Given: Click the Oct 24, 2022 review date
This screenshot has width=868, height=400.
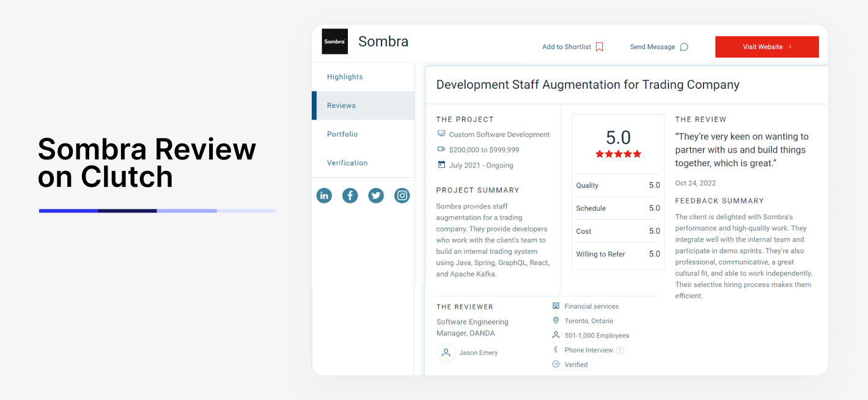Looking at the screenshot, I should [x=696, y=183].
